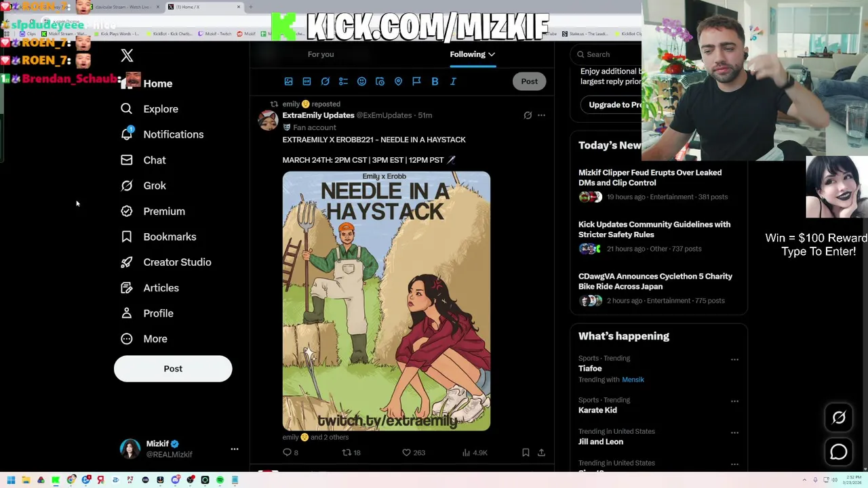868x488 pixels.
Task: Open Grok from the sidebar
Action: tap(143, 186)
